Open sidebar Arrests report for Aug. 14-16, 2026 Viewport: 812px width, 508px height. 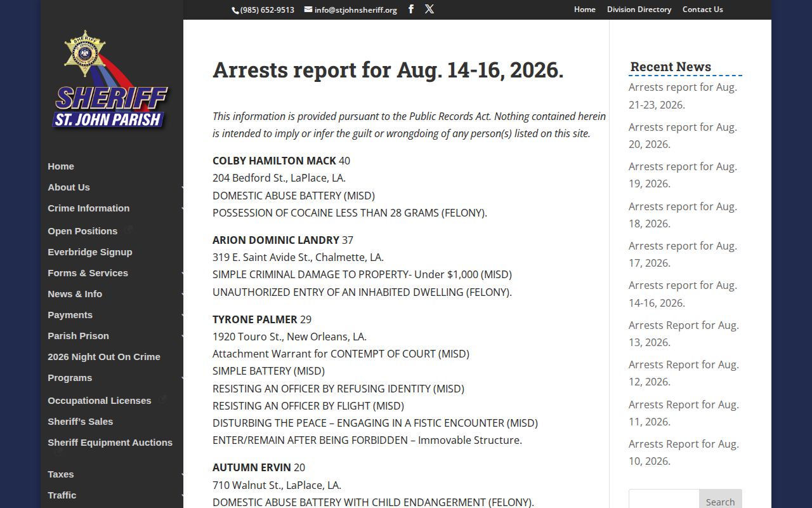683,294
